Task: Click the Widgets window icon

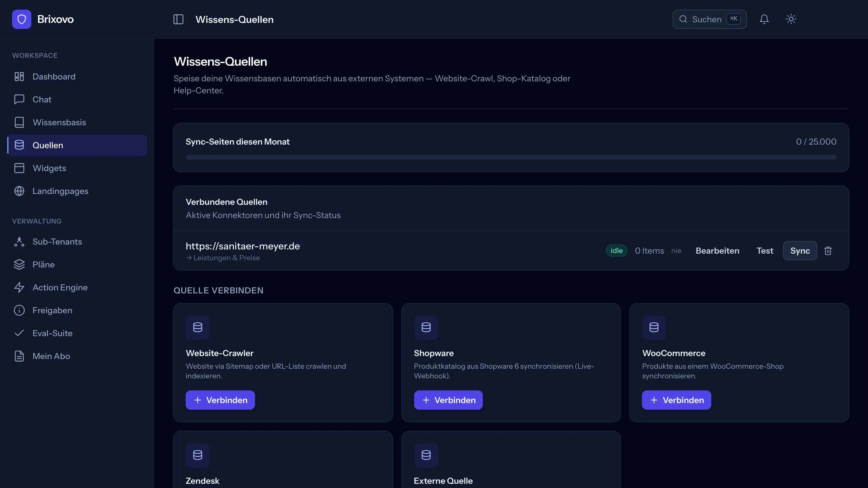Action: point(19,168)
